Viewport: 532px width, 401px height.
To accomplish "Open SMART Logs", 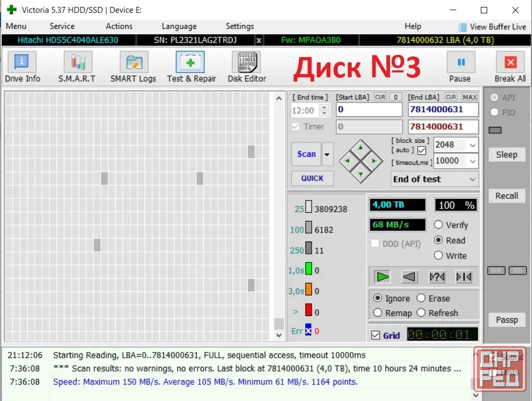I will pyautogui.click(x=133, y=67).
